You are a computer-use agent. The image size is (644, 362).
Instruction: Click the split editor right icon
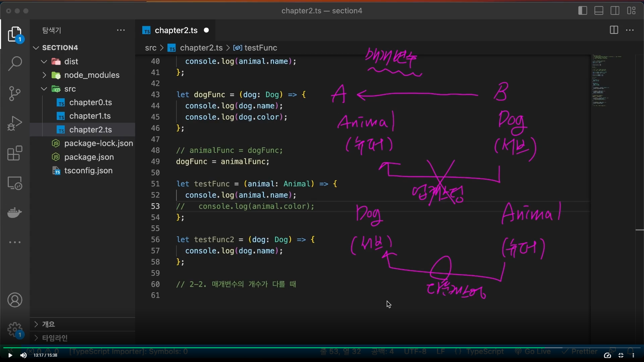[x=614, y=30]
